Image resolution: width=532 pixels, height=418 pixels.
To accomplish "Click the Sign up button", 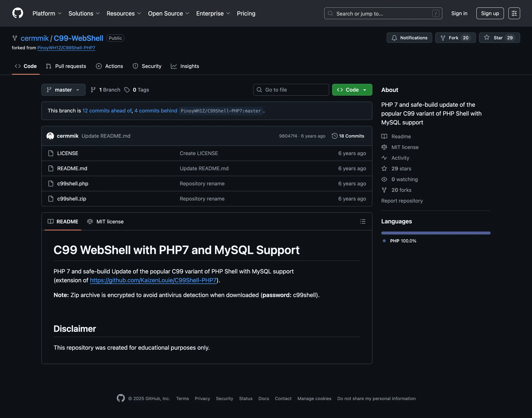I will tap(490, 13).
